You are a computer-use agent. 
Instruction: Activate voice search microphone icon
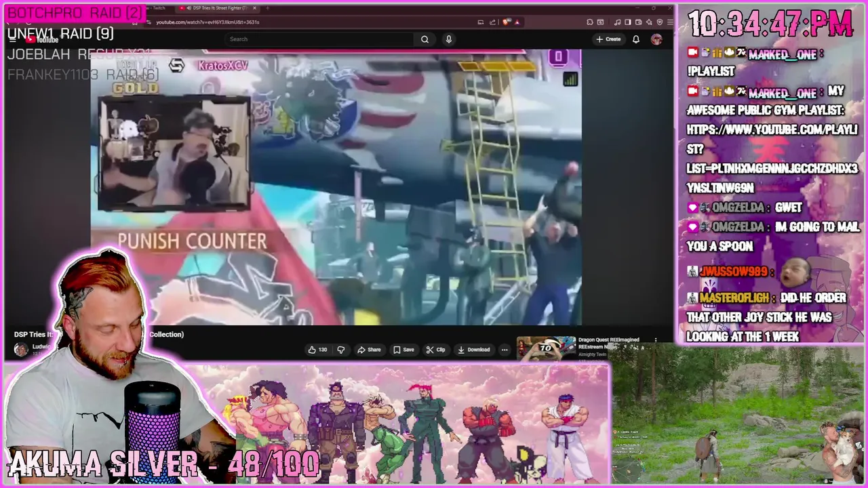(448, 39)
